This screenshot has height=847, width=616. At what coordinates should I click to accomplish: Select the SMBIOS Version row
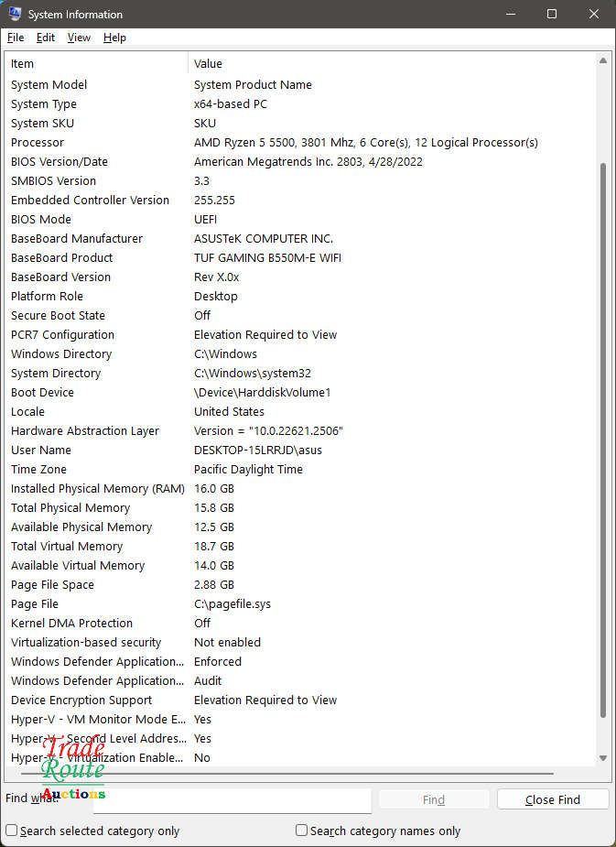tap(300, 181)
